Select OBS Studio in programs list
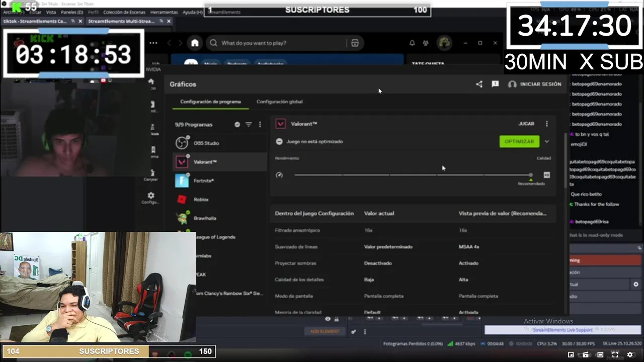This screenshot has width=644, height=362. point(219,143)
